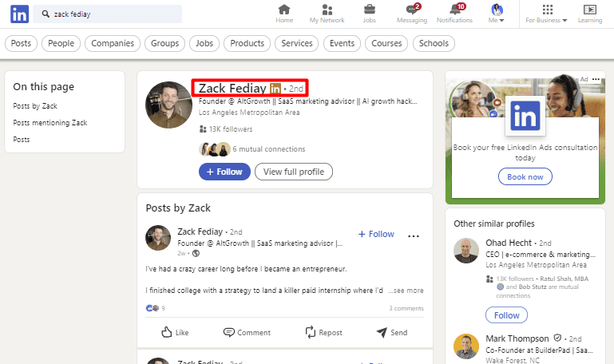Click Book now in the ad
This screenshot has width=614, height=364.
point(525,177)
